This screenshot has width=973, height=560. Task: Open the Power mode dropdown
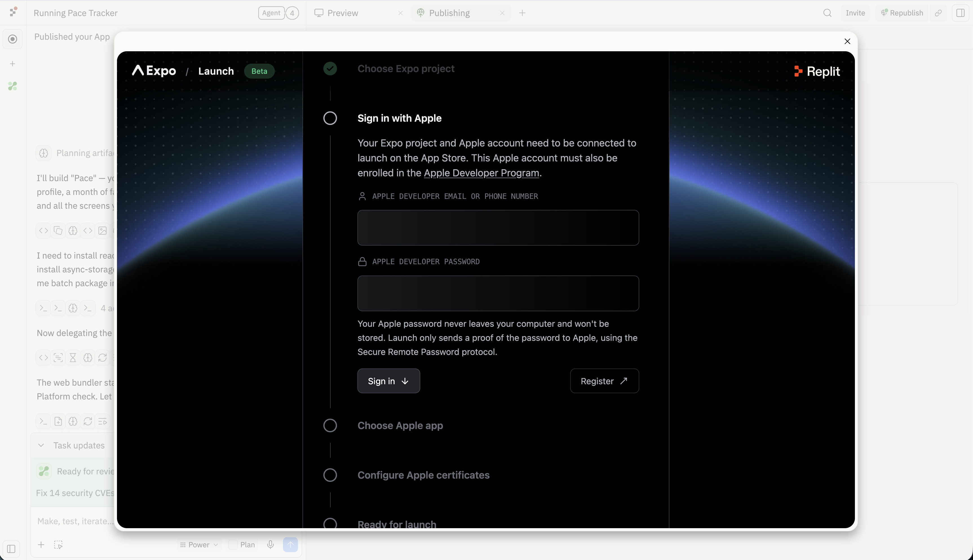(199, 545)
